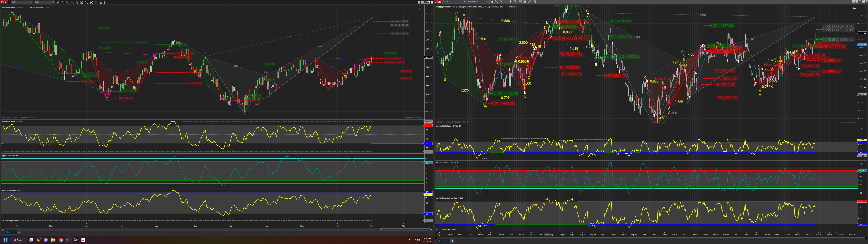The height and width of the screenshot is (244, 868).
Task: Select crosshair cursor in ES 03-23 chart
Action: tap(510, 2)
